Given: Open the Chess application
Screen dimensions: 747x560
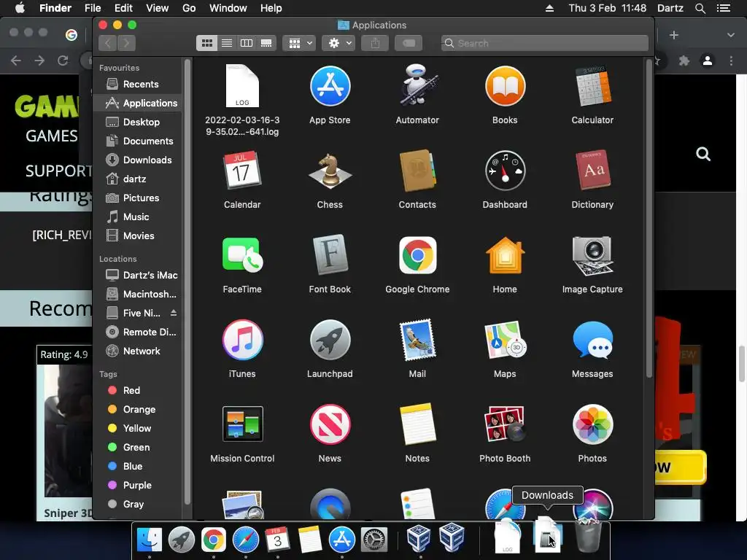Looking at the screenshot, I should [x=330, y=171].
